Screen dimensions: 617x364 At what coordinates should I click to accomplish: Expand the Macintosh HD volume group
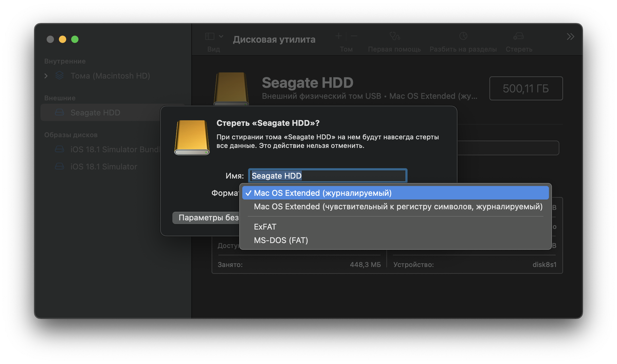(46, 76)
